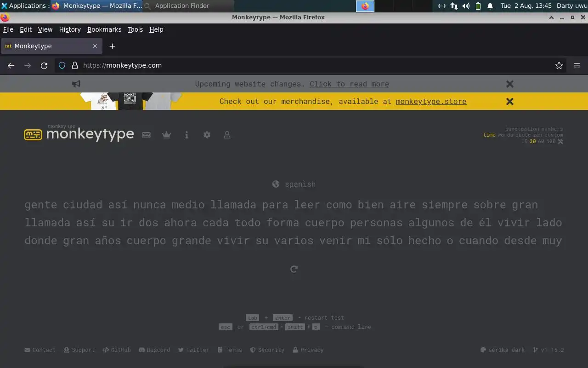
Task: Go back with browser back arrow
Action: [x=11, y=65]
